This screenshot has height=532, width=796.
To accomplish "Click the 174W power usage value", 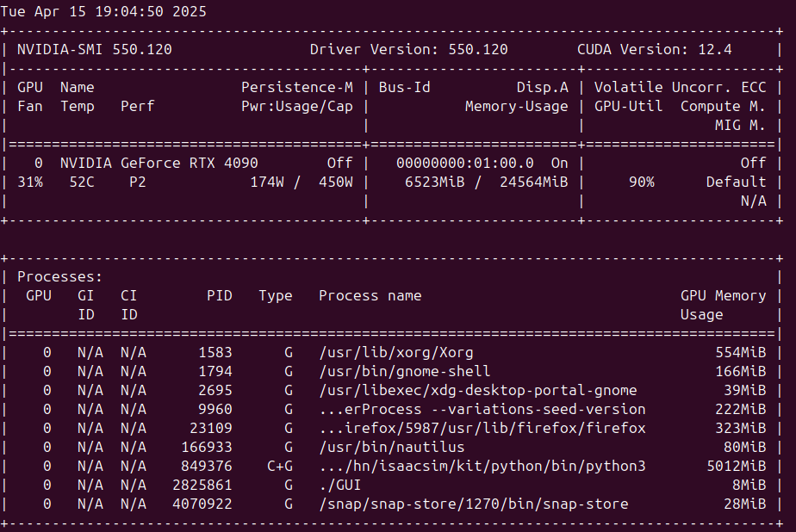I will (x=267, y=182).
